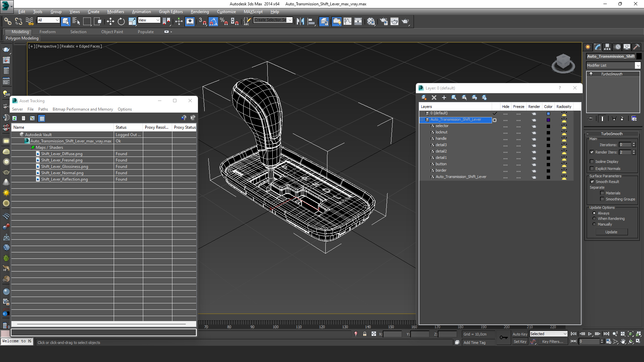Create new layer in Layer dialog
Image resolution: width=644 pixels, height=362 pixels.
[424, 98]
